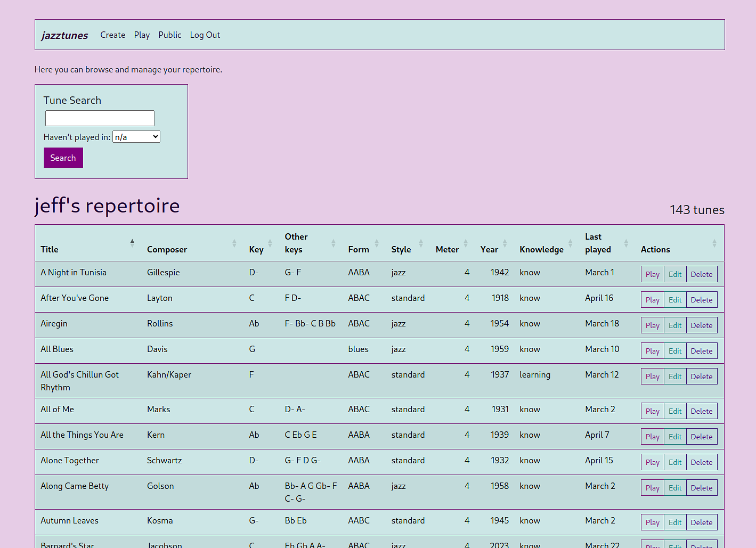Sort by Knowledge column arrows
The height and width of the screenshot is (548, 756).
[570, 243]
